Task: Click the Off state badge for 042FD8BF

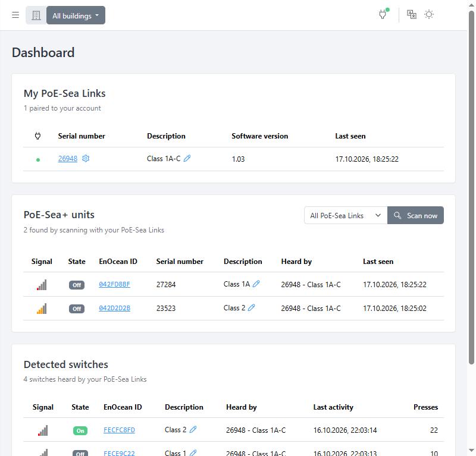Action: (77, 285)
